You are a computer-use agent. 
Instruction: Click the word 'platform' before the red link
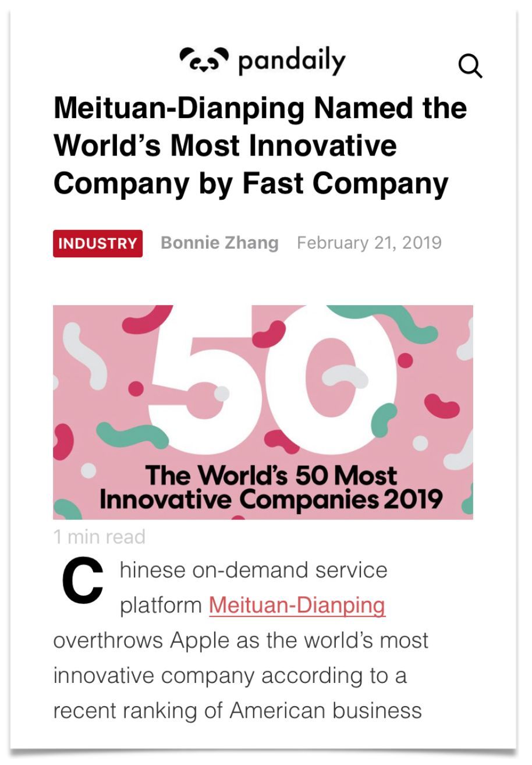click(x=161, y=605)
